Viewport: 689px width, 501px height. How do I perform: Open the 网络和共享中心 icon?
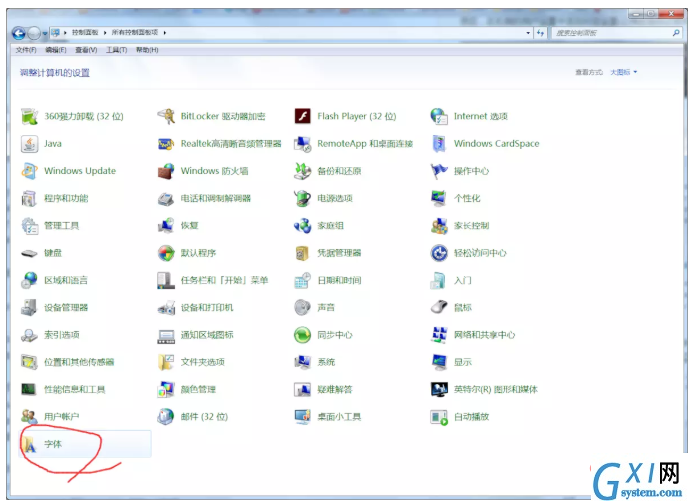click(439, 335)
